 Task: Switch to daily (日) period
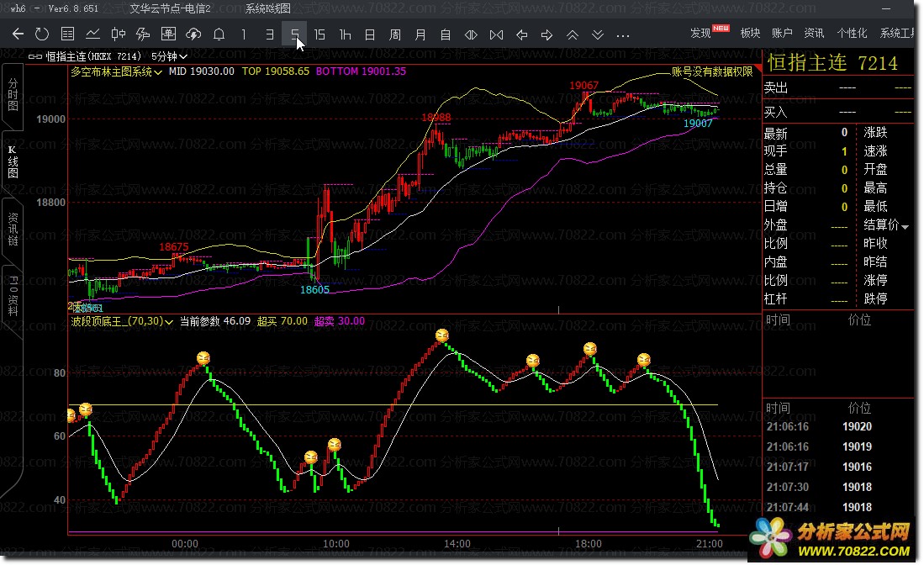coord(370,34)
